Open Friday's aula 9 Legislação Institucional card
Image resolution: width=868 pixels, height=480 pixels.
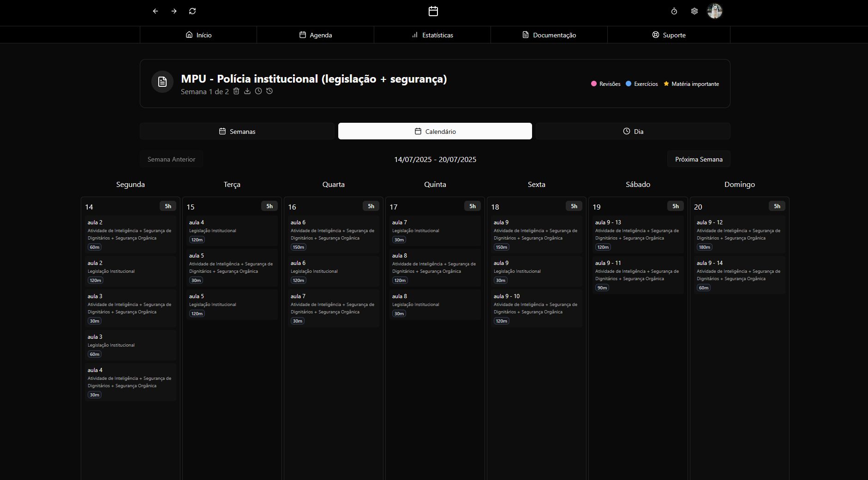pos(537,271)
